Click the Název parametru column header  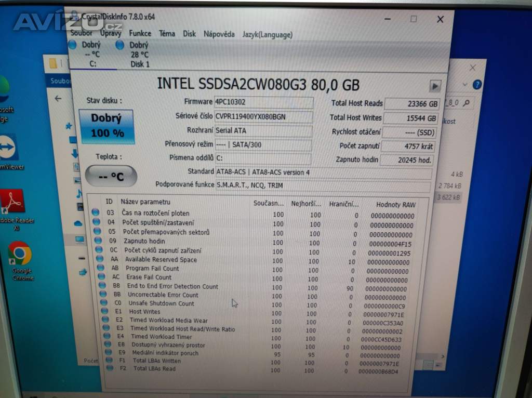[145, 202]
